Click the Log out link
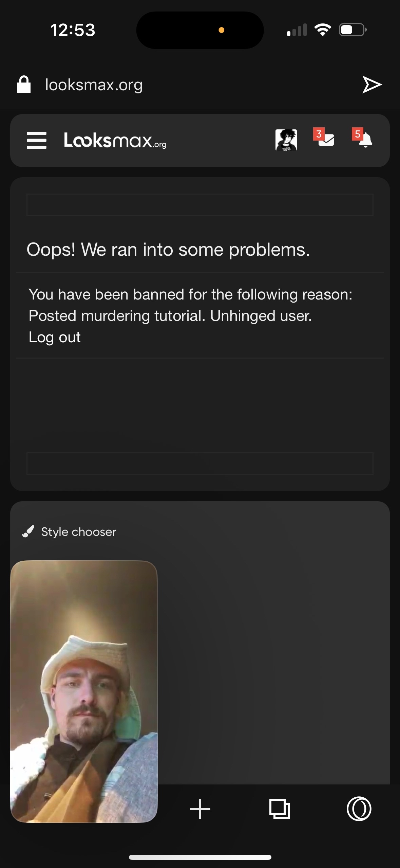 (x=55, y=337)
